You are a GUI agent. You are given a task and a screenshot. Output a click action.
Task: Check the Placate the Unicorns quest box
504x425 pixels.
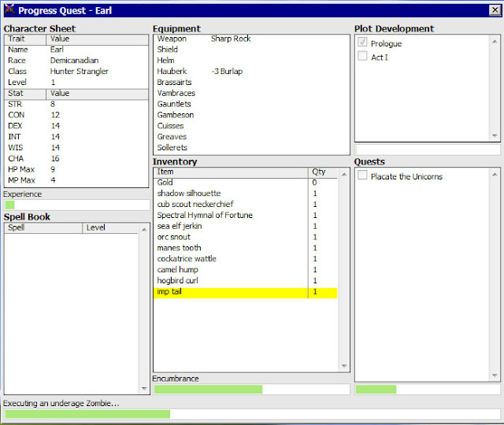point(362,175)
